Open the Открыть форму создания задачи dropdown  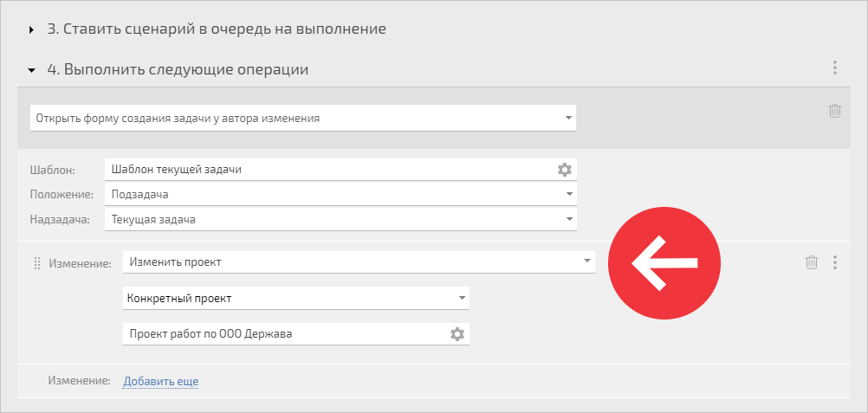click(303, 118)
